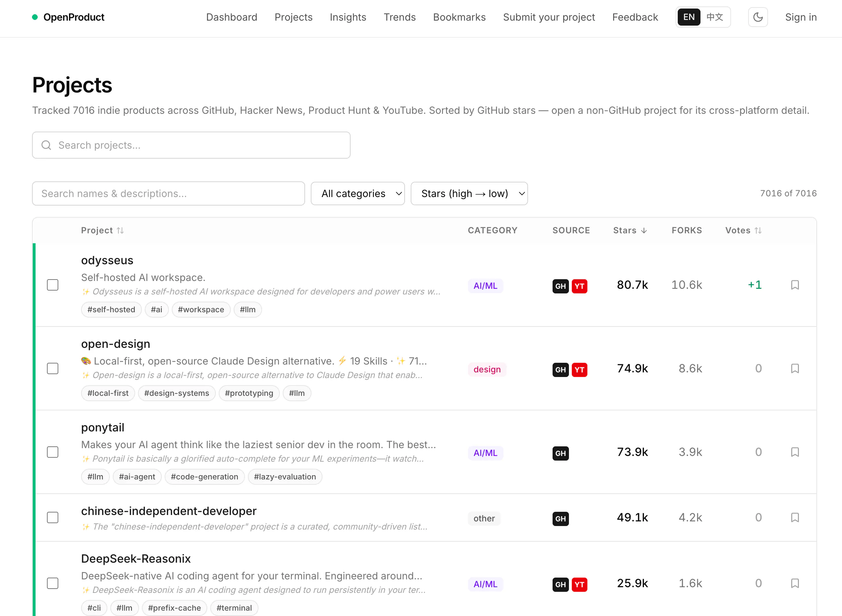Click the magnifier icon in Search projects
Screen dimensions: 842x616
pyautogui.click(x=46, y=145)
